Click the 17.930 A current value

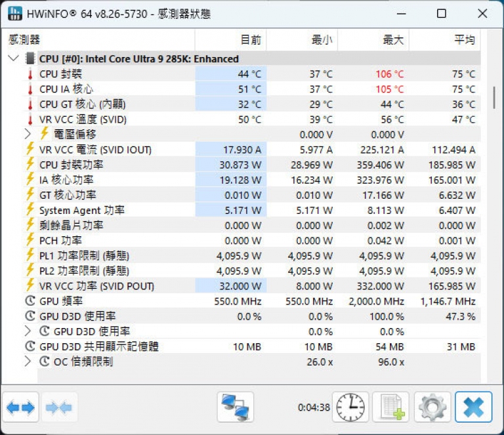click(x=242, y=150)
